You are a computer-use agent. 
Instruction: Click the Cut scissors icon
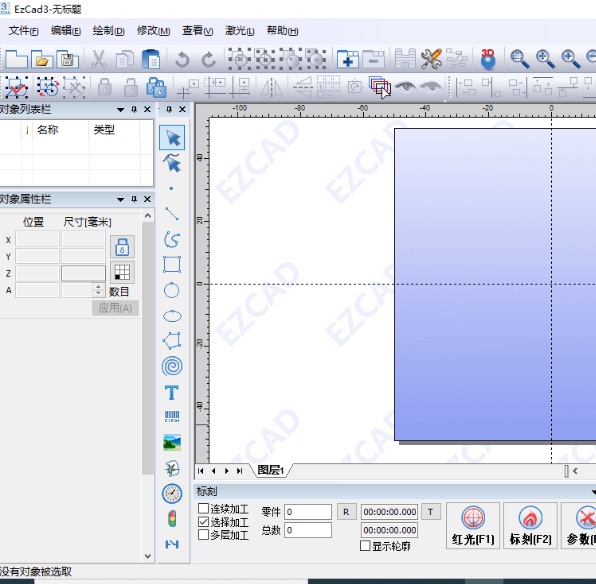(x=99, y=59)
